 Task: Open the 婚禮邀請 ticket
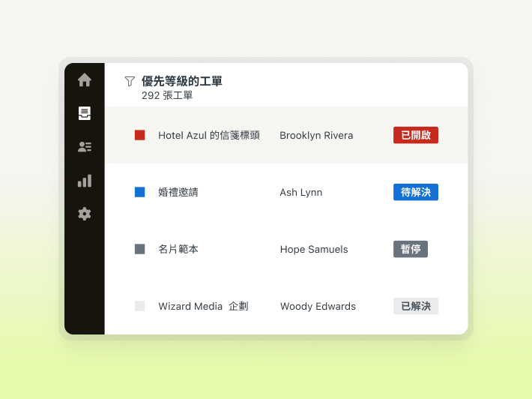178,192
